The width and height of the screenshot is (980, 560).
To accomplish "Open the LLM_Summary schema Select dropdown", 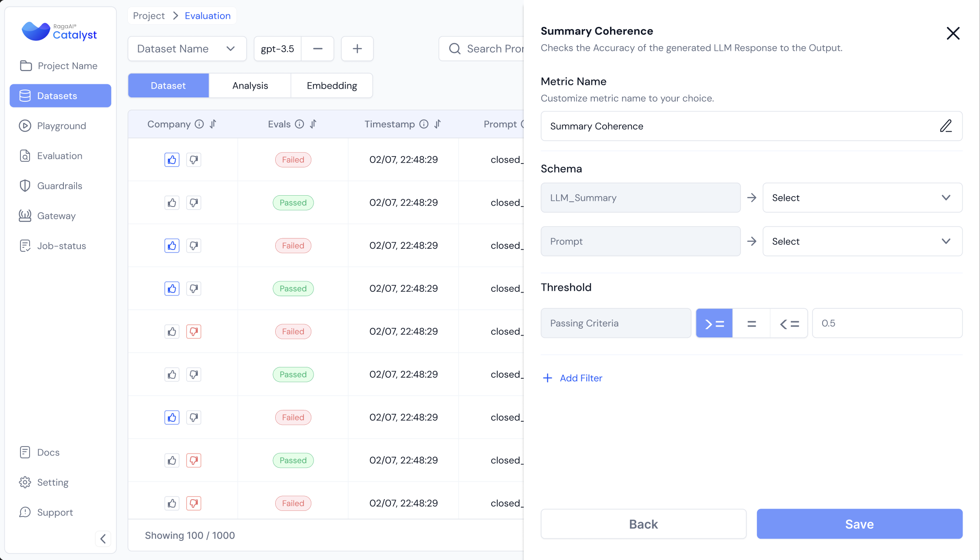I will 862,198.
